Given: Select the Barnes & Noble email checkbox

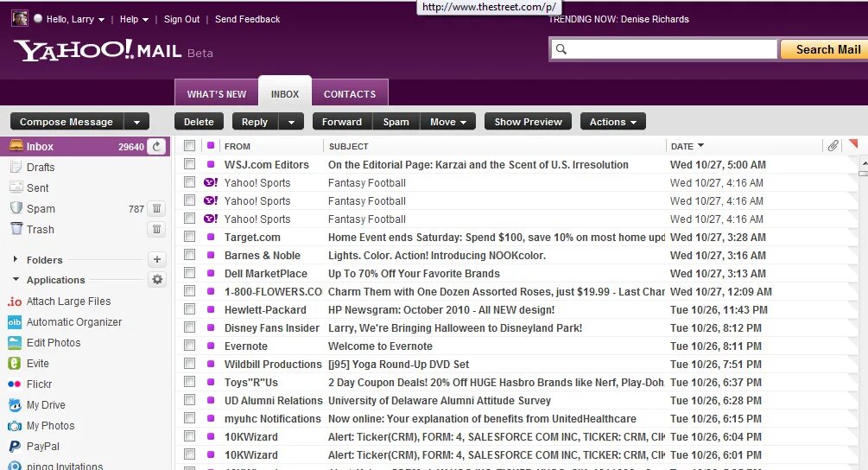Looking at the screenshot, I should 190,255.
